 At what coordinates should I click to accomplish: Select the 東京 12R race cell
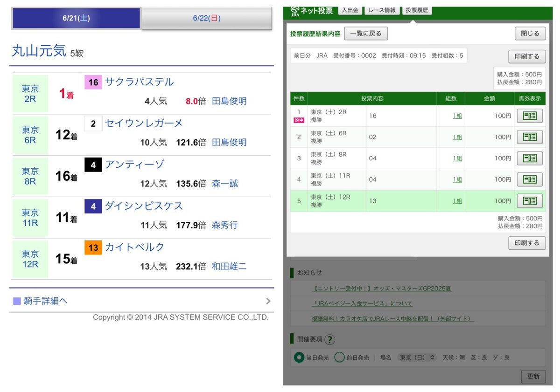click(30, 259)
